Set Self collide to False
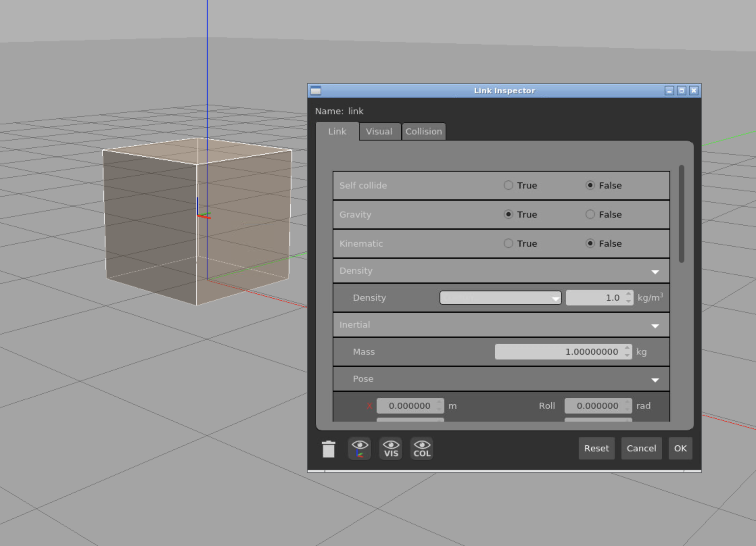Image resolution: width=756 pixels, height=546 pixels. tap(590, 185)
